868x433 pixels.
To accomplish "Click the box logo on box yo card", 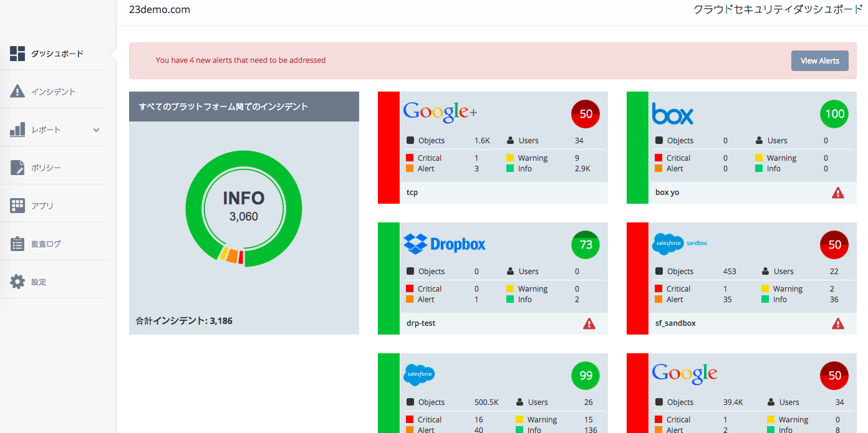I will 672,114.
